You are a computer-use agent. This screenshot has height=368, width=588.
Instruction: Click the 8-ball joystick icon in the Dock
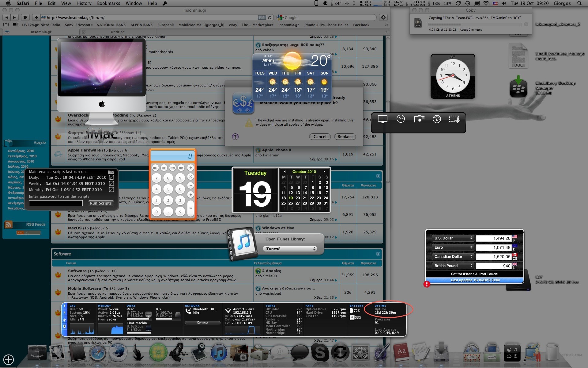point(199,352)
